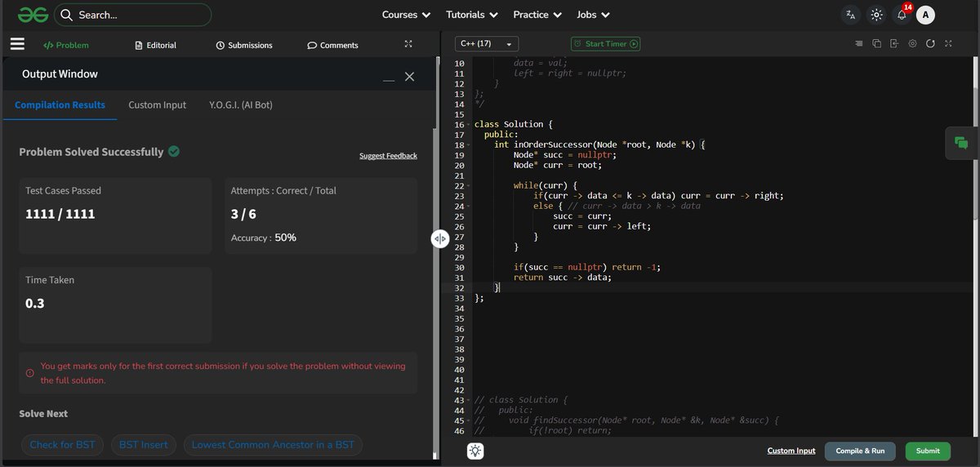Select the Custom Input tab
The width and height of the screenshot is (980, 467).
pyautogui.click(x=157, y=105)
